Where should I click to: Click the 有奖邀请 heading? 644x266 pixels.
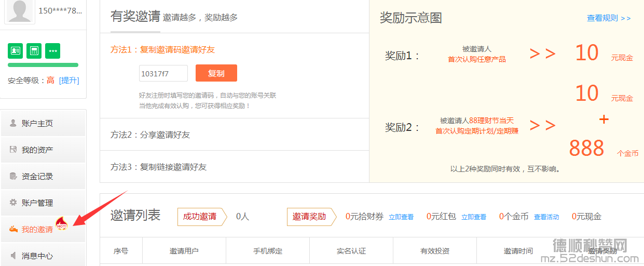[135, 16]
